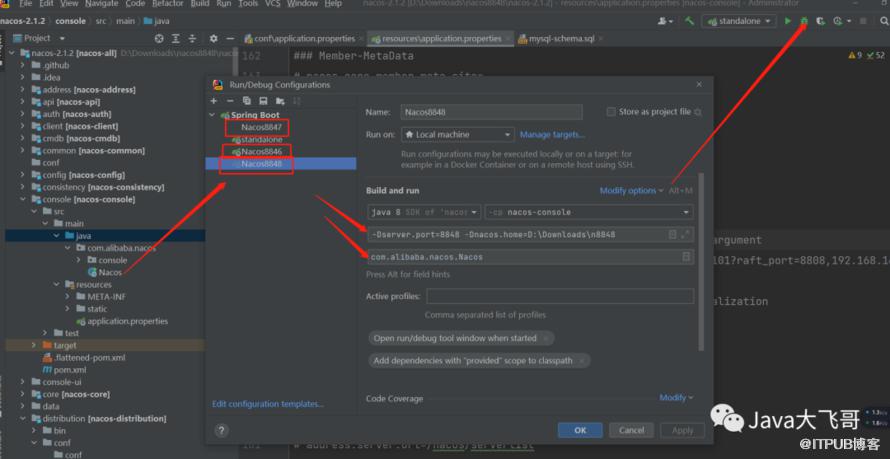Collapse the Spring Boot configurations node
Image resolution: width=890 pixels, height=459 pixels.
coord(213,115)
